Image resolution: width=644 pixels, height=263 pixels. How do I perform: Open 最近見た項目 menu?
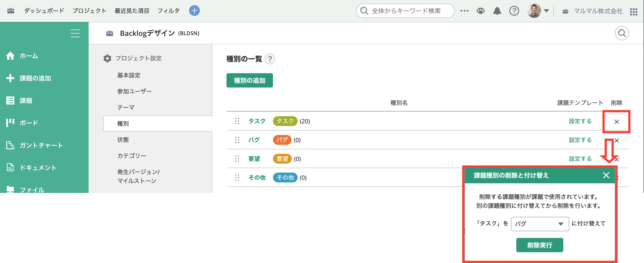132,11
